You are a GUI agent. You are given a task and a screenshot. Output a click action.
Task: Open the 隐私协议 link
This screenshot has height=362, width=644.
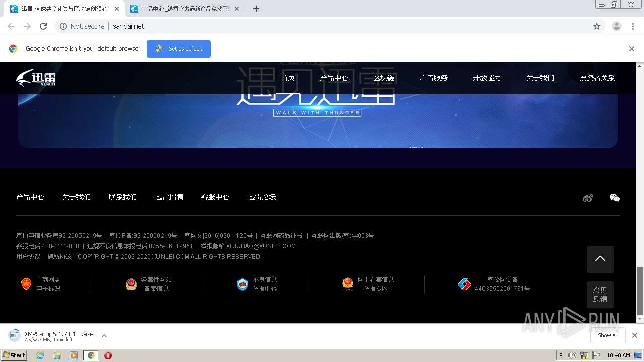[x=60, y=257]
